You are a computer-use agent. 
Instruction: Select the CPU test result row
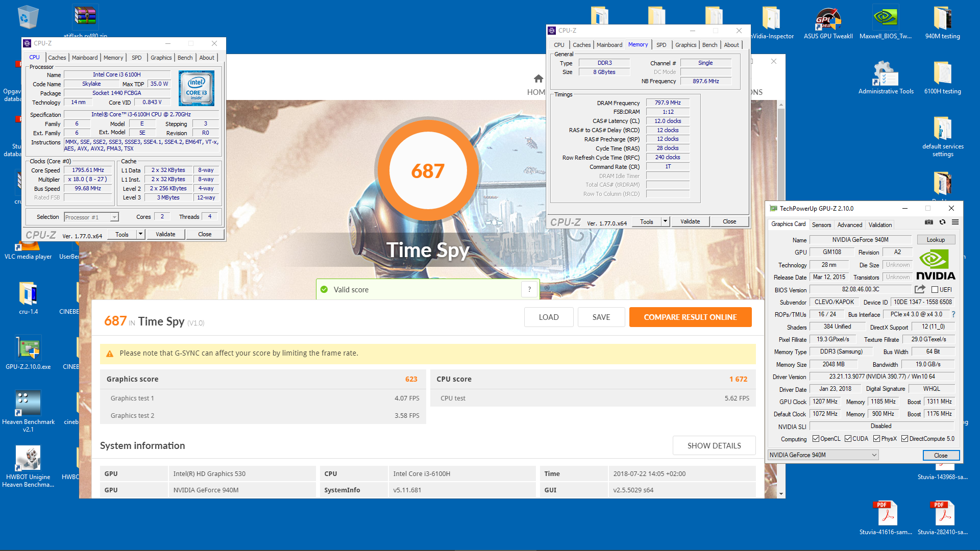[593, 398]
